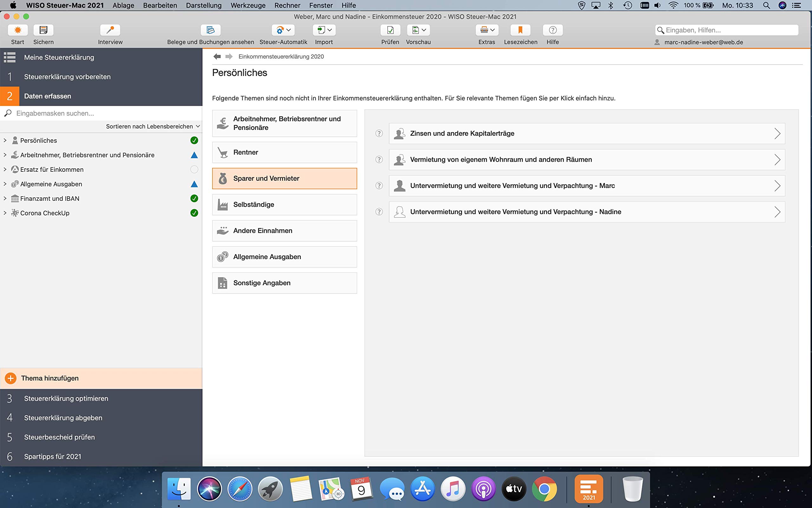
Task: Select the Sparer und Vermieter category
Action: (x=285, y=178)
